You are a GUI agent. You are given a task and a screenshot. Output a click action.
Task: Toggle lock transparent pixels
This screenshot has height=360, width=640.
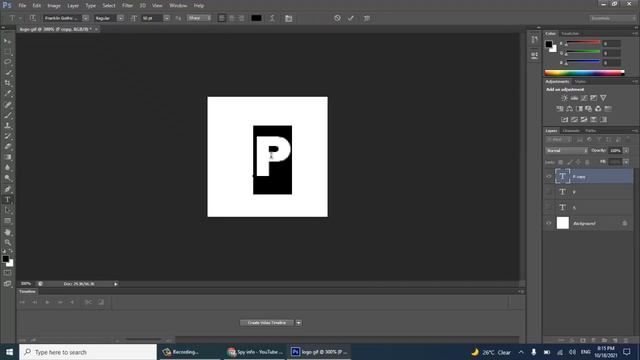click(x=560, y=162)
